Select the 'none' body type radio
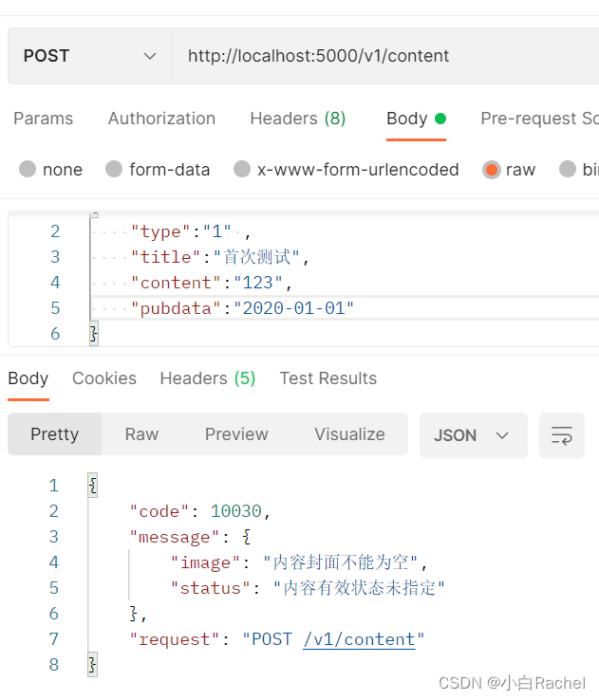Screen dimensions: 599x700 tap(28, 170)
